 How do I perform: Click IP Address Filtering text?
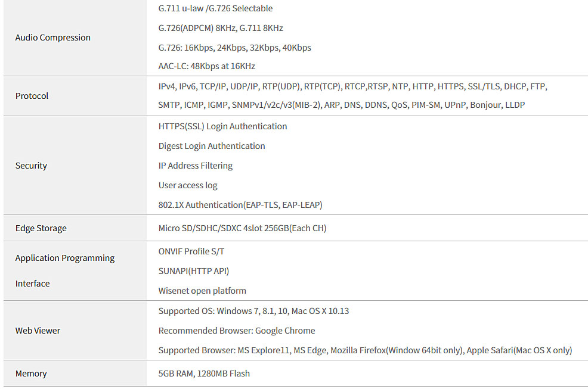coord(196,166)
